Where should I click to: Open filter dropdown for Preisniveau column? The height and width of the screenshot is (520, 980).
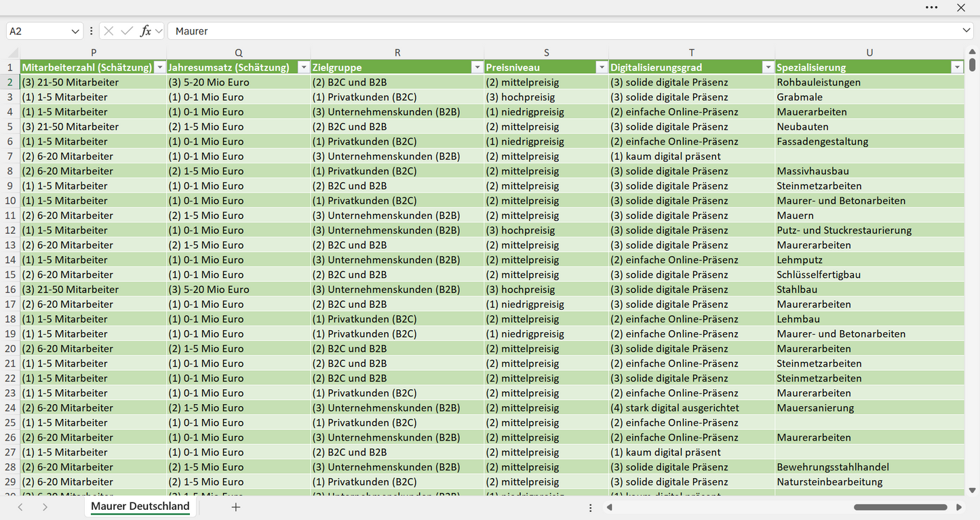(602, 67)
